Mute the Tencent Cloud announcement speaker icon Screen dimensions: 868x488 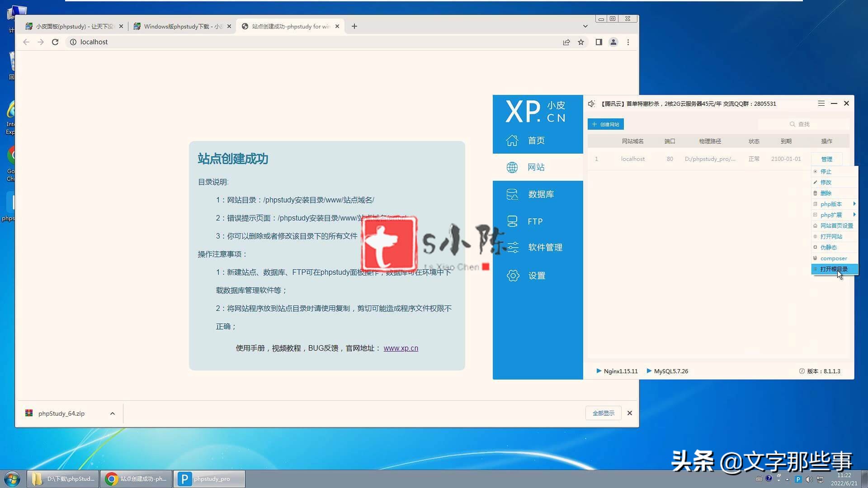591,103
